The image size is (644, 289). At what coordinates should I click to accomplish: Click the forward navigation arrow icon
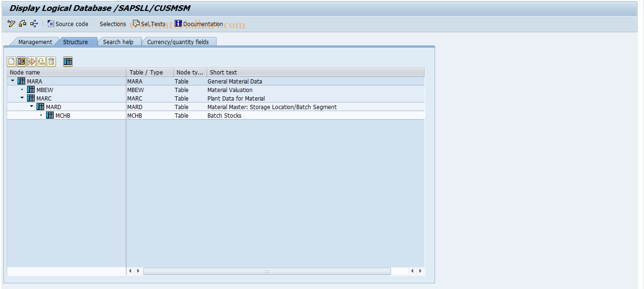tap(33, 24)
